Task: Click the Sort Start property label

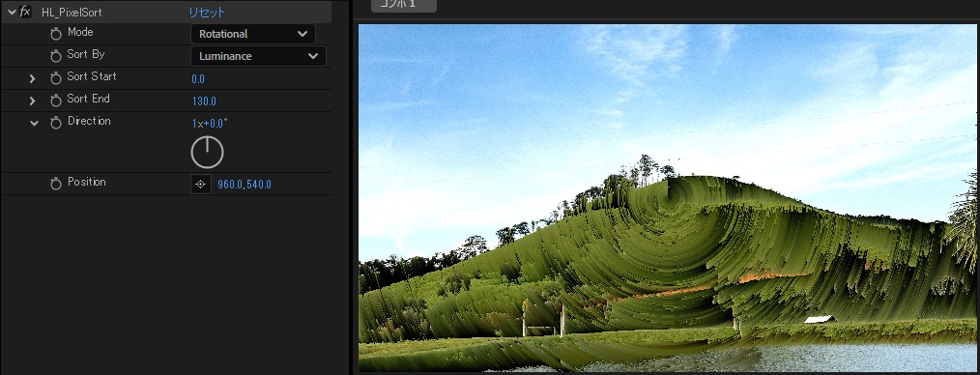Action: (x=91, y=76)
